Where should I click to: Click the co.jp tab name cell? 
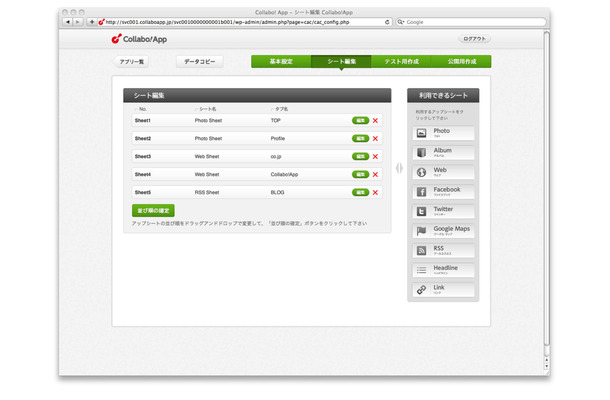point(276,156)
